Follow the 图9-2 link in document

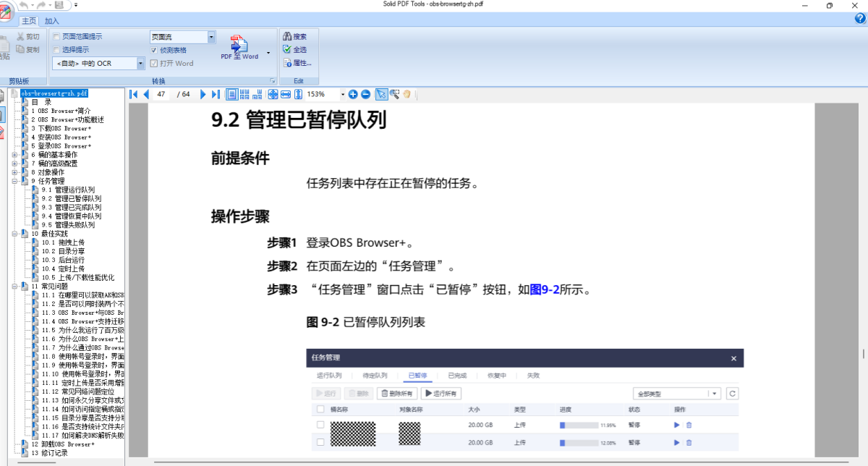pos(545,290)
